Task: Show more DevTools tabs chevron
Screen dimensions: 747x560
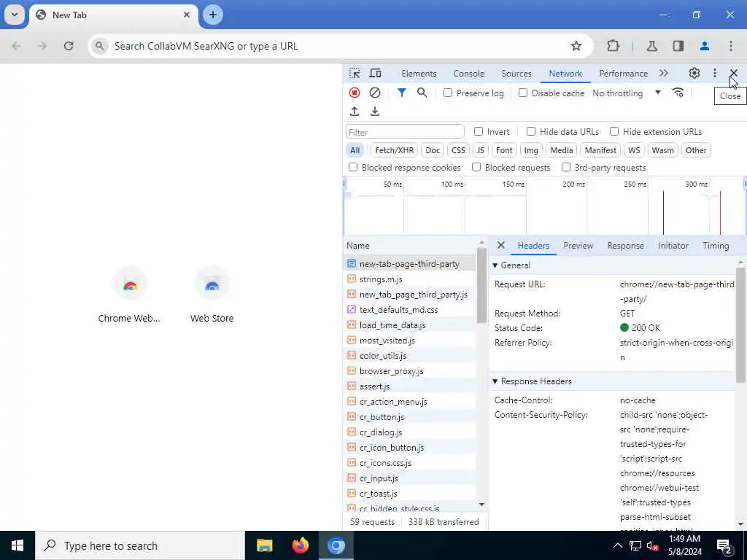Action: coord(664,74)
